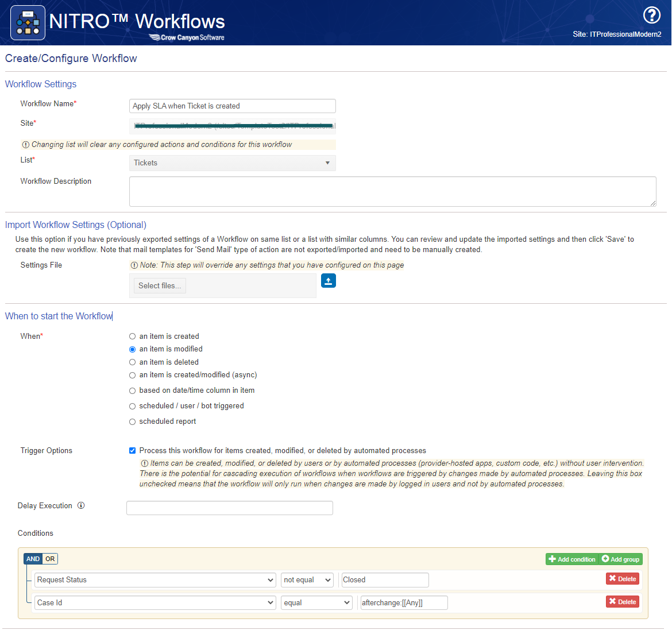Open the Request Status column dropdown
The height and width of the screenshot is (634, 672).
point(155,579)
